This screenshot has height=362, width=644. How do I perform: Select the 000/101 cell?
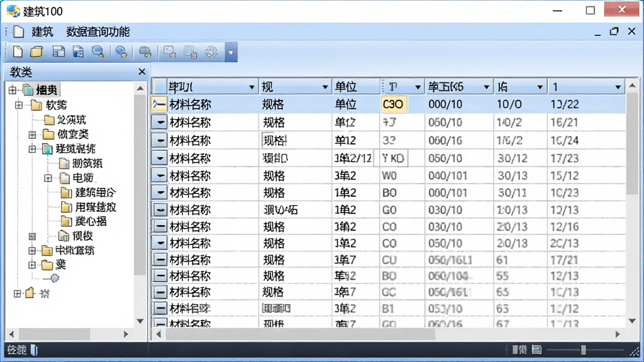click(x=459, y=192)
